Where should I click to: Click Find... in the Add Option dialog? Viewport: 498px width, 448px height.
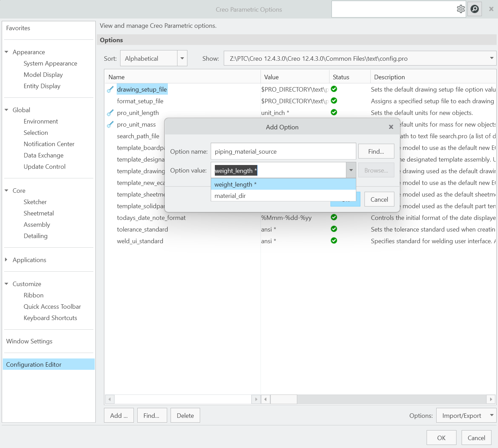click(376, 151)
